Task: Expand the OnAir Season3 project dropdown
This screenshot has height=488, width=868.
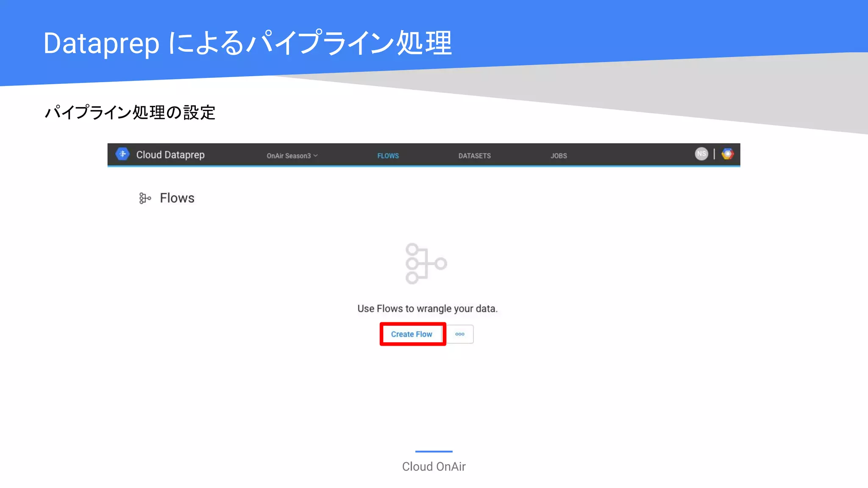Action: 292,155
